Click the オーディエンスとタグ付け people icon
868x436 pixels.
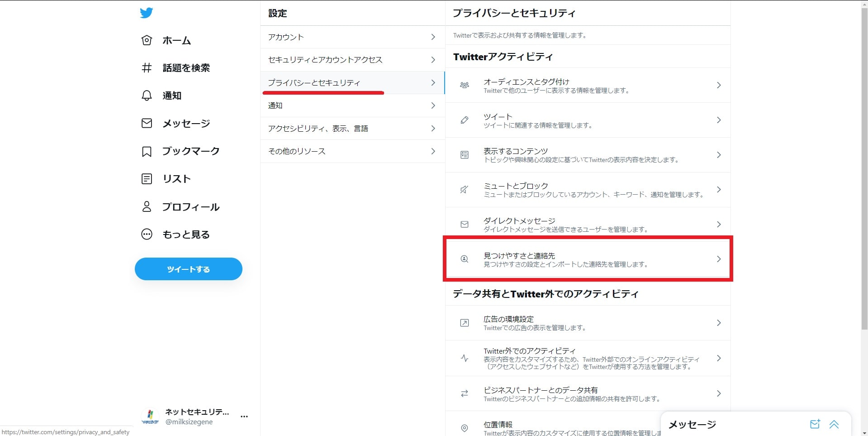point(465,85)
